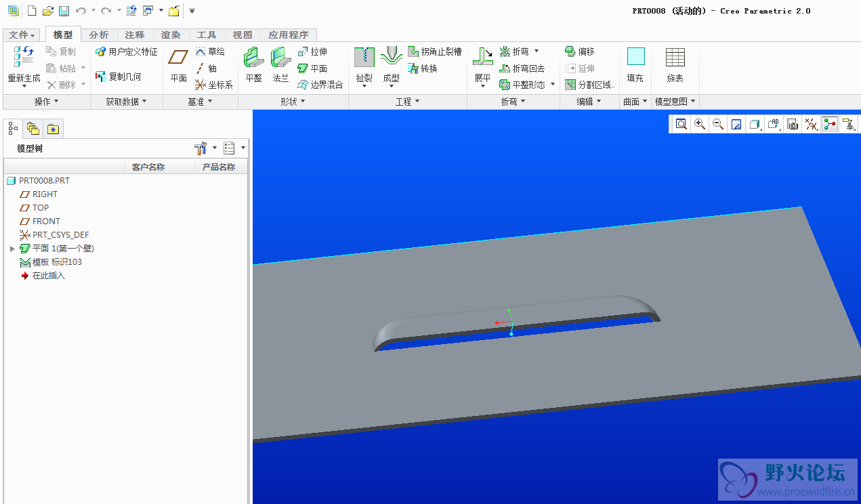The height and width of the screenshot is (504, 861).
Task: Toggle the spin center display
Action: click(829, 124)
